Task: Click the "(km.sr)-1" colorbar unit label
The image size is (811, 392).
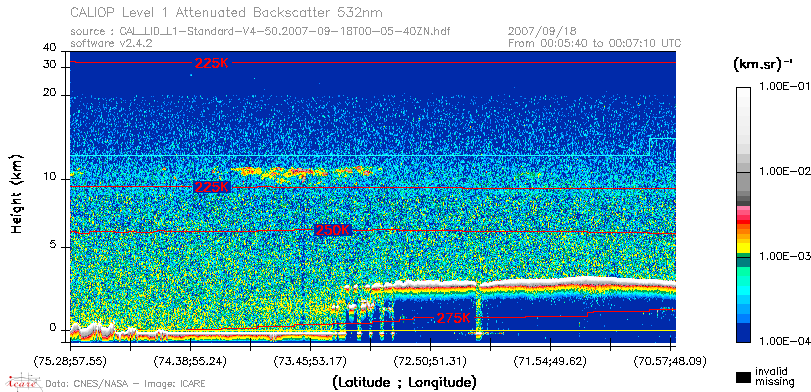Action: pyautogui.click(x=762, y=64)
